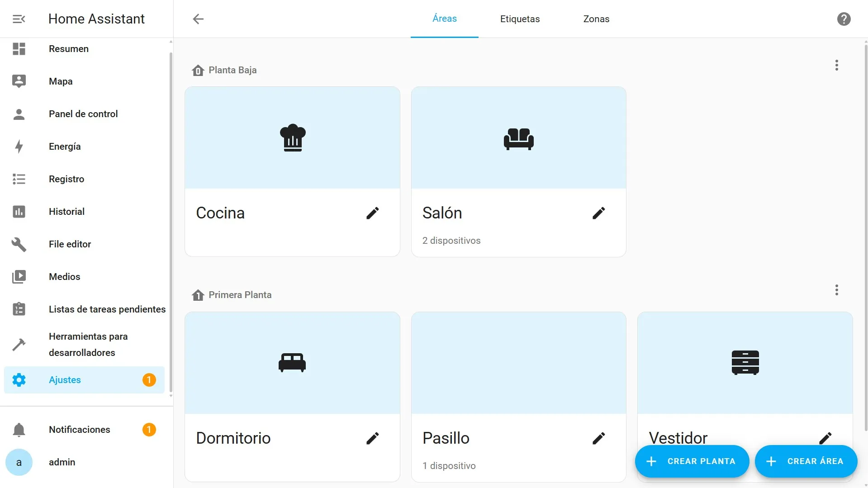Click the Medios play icon
868x488 pixels.
point(19,277)
